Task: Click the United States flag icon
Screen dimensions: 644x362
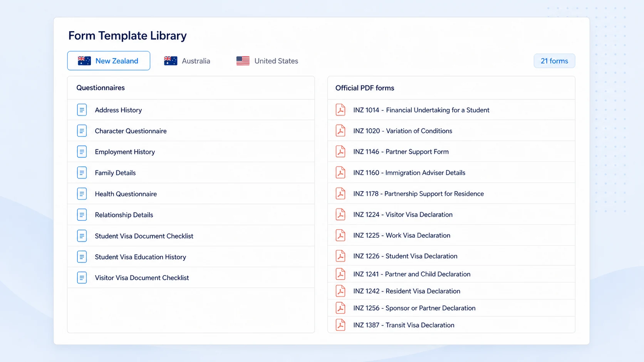Action: tap(243, 61)
